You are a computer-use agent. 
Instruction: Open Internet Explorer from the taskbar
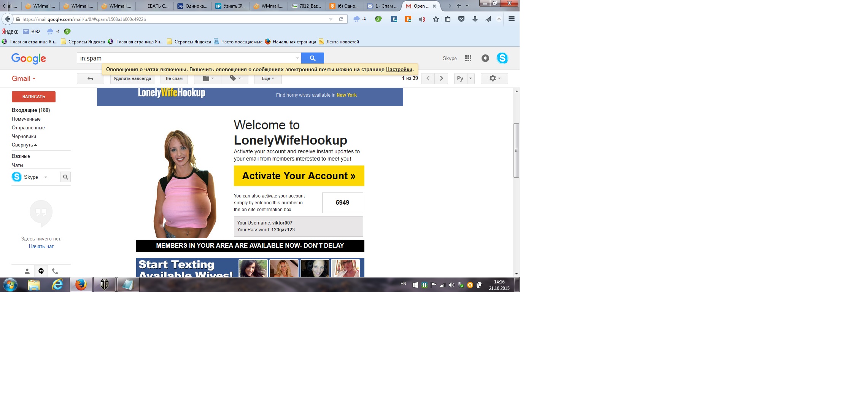[x=57, y=285]
